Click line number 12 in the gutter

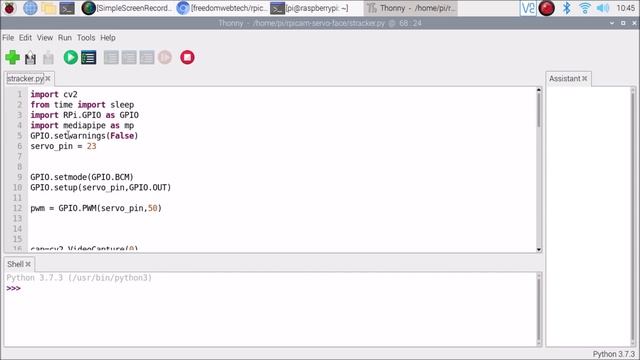coord(17,208)
